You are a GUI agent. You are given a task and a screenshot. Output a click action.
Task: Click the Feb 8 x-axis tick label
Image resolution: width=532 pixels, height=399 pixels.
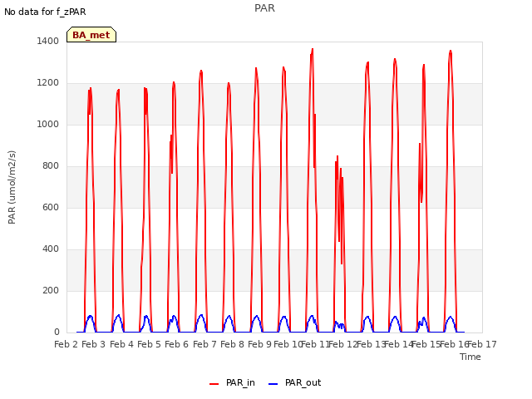[x=232, y=344]
